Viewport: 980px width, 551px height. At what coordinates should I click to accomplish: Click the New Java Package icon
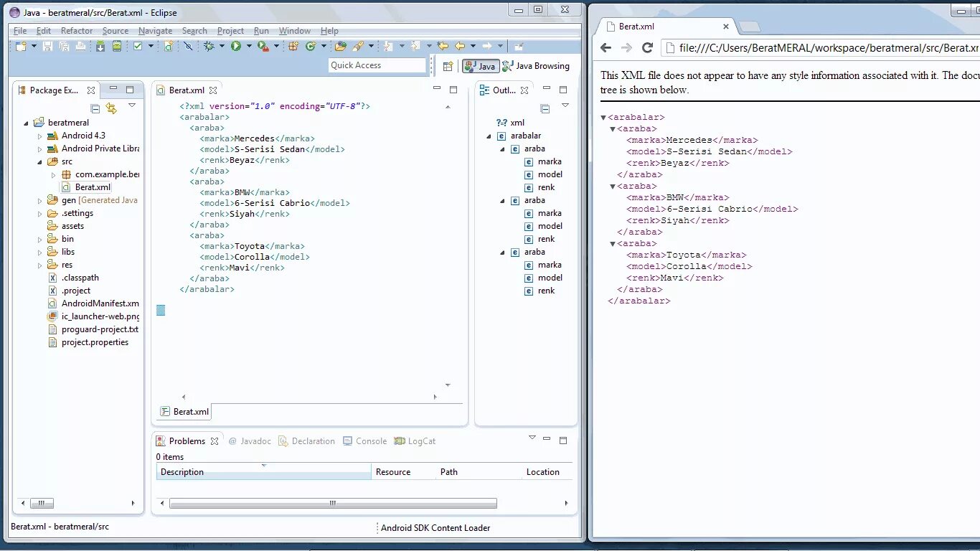[x=293, y=46]
